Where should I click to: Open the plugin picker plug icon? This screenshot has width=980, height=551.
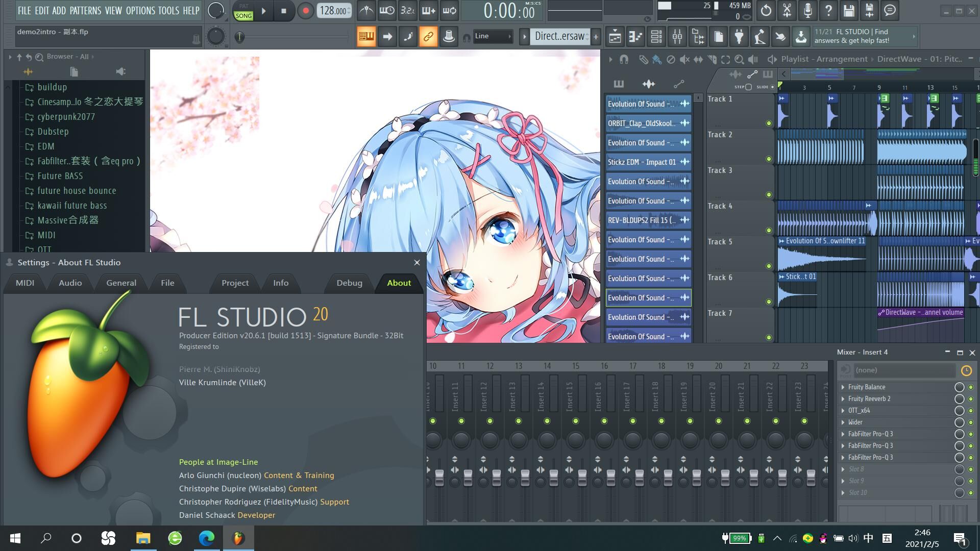[739, 36]
